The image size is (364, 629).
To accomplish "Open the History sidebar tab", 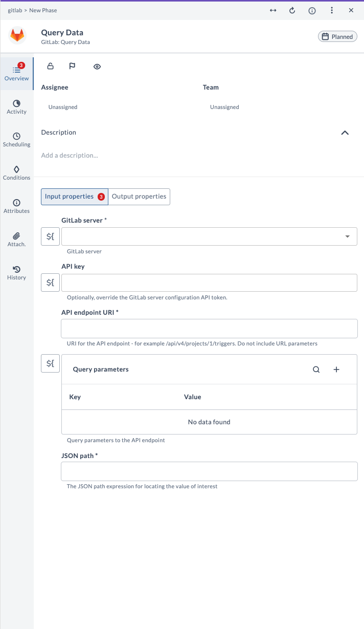I will (16, 273).
